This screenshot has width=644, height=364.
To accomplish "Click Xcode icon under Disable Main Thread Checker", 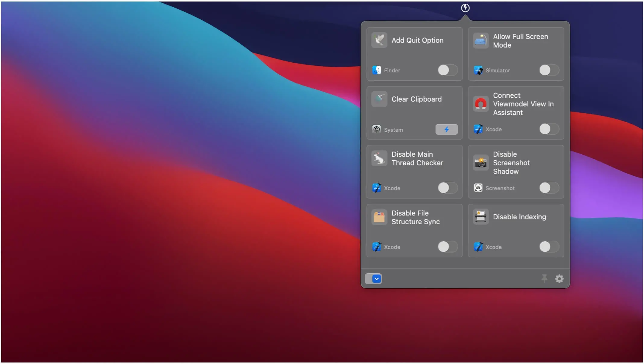I will pos(377,188).
